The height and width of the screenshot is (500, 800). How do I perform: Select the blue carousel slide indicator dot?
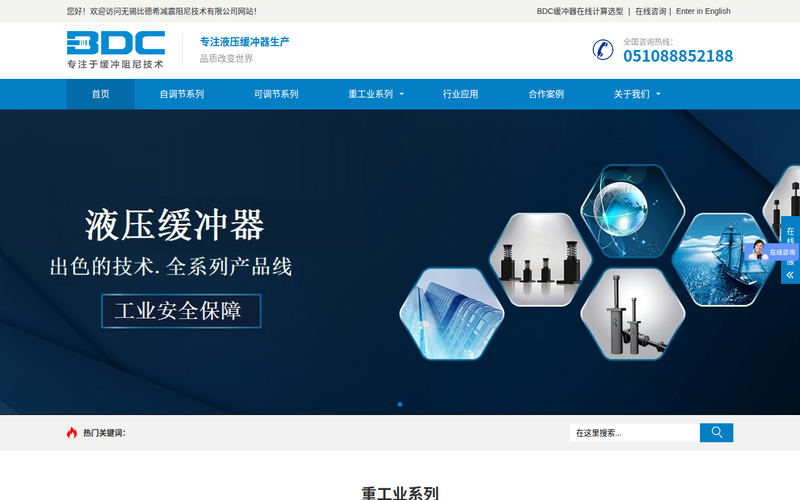click(x=400, y=404)
